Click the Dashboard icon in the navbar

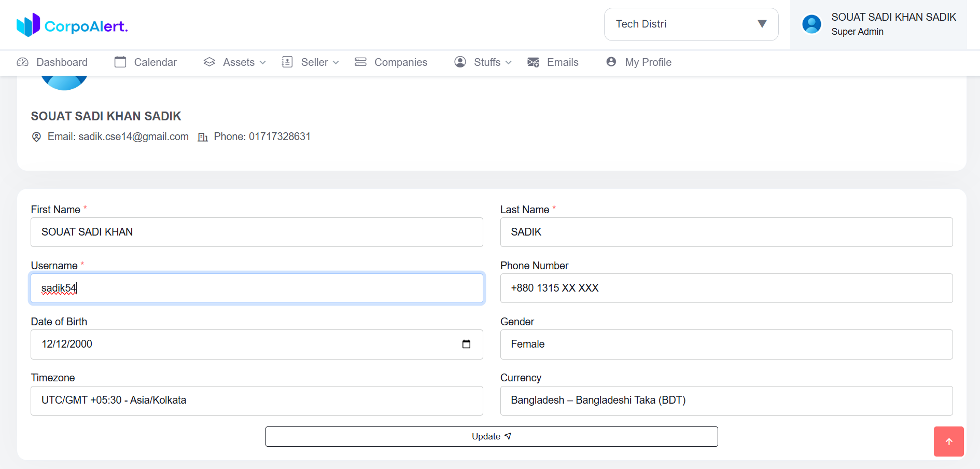click(x=23, y=62)
